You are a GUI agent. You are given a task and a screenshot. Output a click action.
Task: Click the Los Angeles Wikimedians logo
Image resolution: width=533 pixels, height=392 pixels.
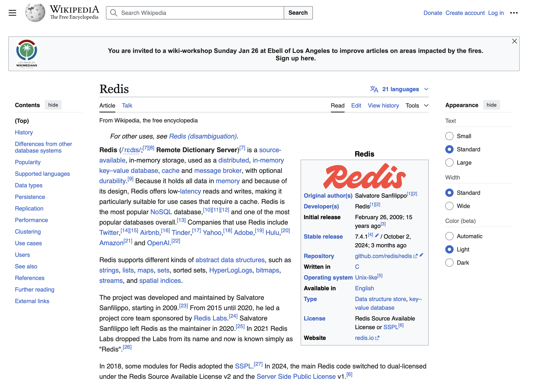[x=27, y=54]
